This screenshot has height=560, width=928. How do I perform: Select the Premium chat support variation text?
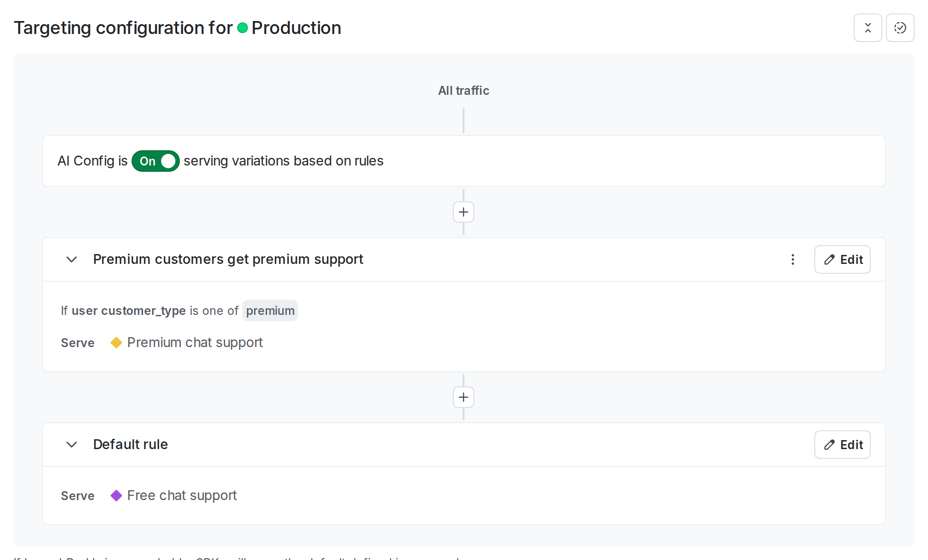coord(195,342)
